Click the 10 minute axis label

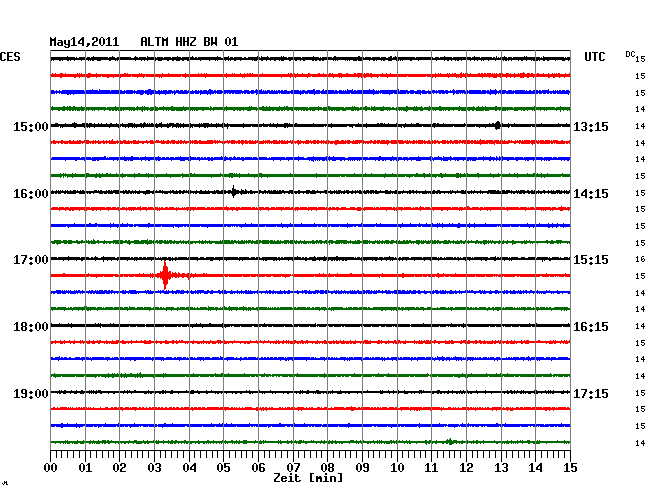coord(397,467)
